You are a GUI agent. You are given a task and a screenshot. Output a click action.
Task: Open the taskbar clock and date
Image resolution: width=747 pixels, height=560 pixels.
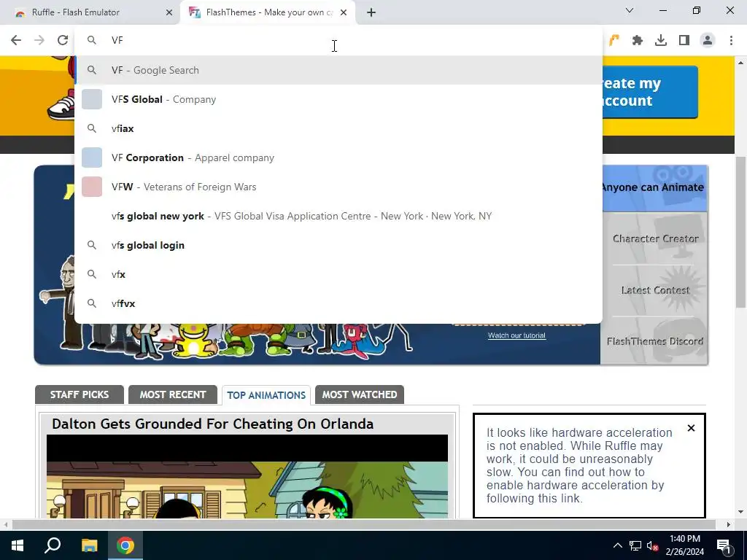tap(685, 545)
